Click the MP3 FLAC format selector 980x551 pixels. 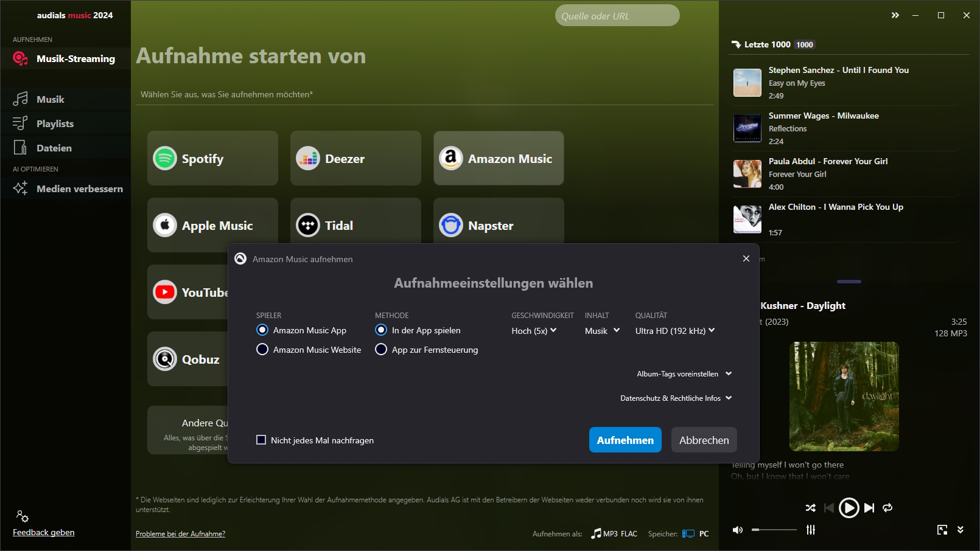coord(614,533)
